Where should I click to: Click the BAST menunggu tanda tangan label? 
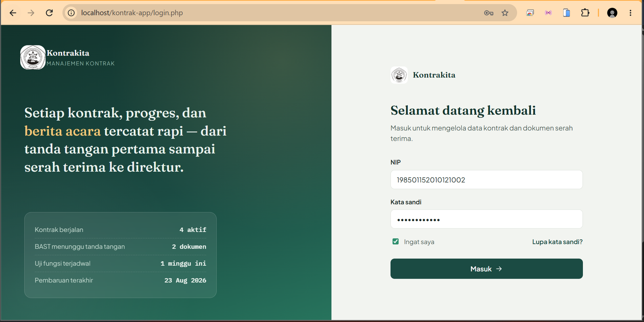80,247
